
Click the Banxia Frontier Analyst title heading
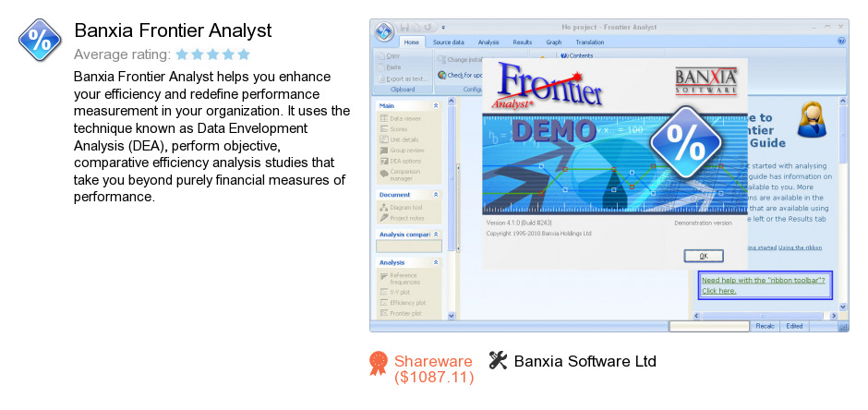click(x=173, y=30)
